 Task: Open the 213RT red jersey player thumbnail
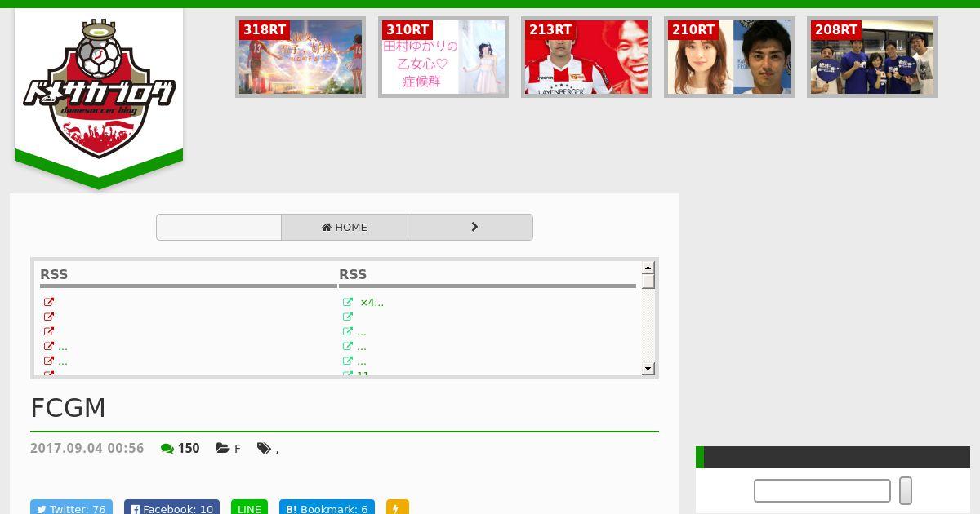pos(586,57)
